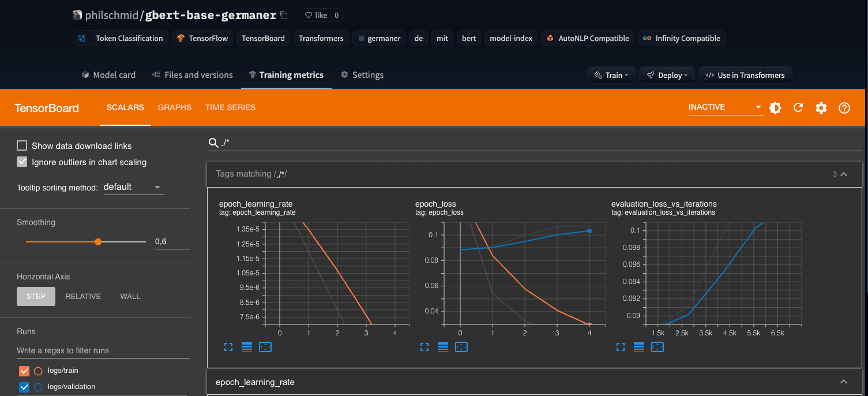Viewport: 868px width, 396px height.
Task: Toggle y-axis log scale for epoch_loss chart
Action: tap(443, 347)
